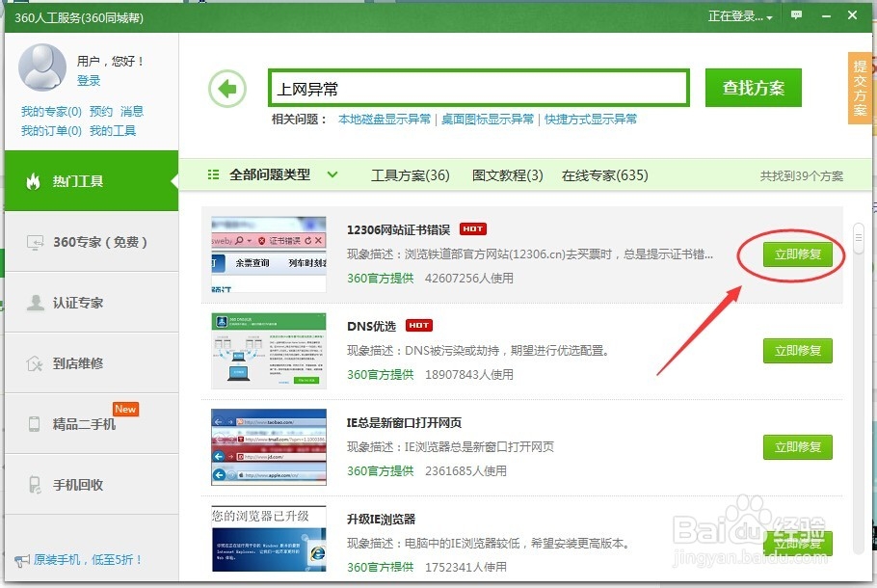Click the recycle phone icon beside 手机回收

[35, 485]
